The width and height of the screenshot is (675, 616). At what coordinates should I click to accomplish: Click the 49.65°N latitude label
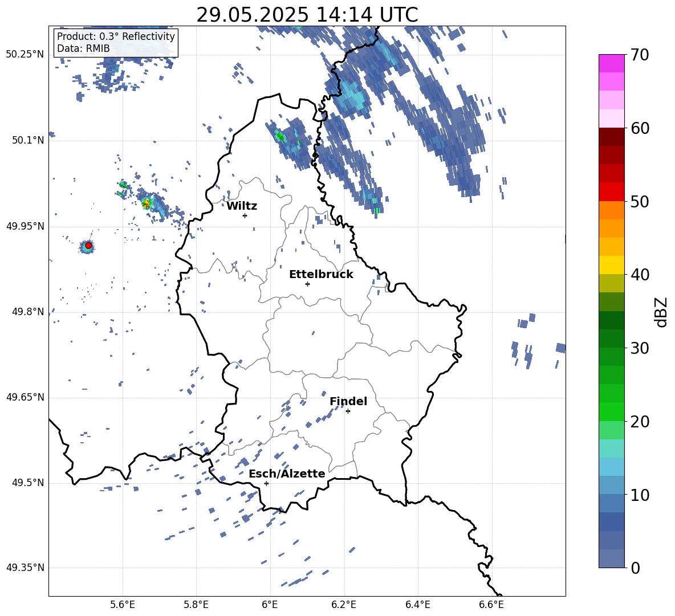(25, 397)
